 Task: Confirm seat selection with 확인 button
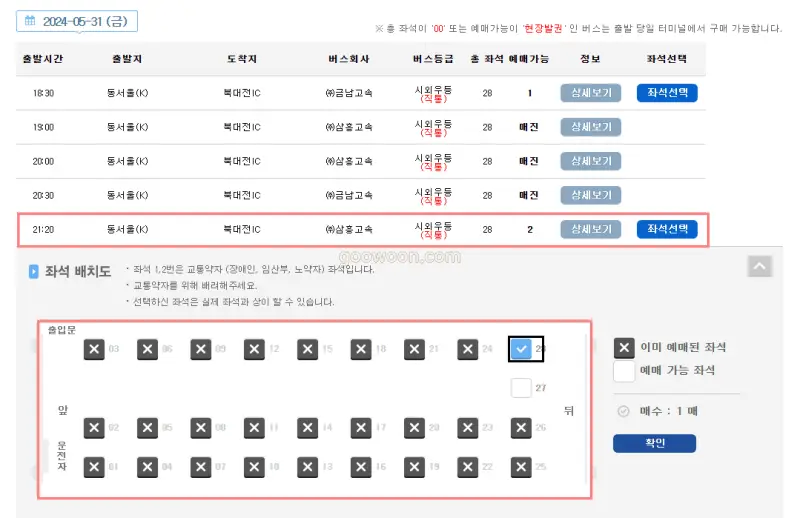(x=655, y=443)
